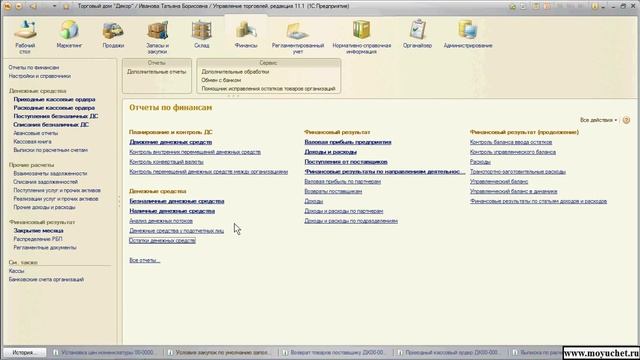This screenshot has height=360, width=640.
Task: Open Дополнительные обработки in Сервис panel
Action: (x=235, y=71)
